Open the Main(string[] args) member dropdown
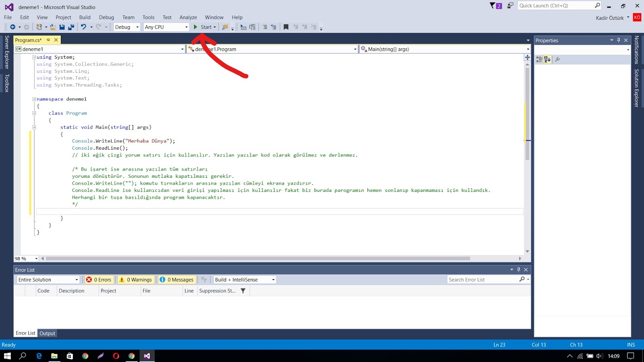 (x=445, y=49)
